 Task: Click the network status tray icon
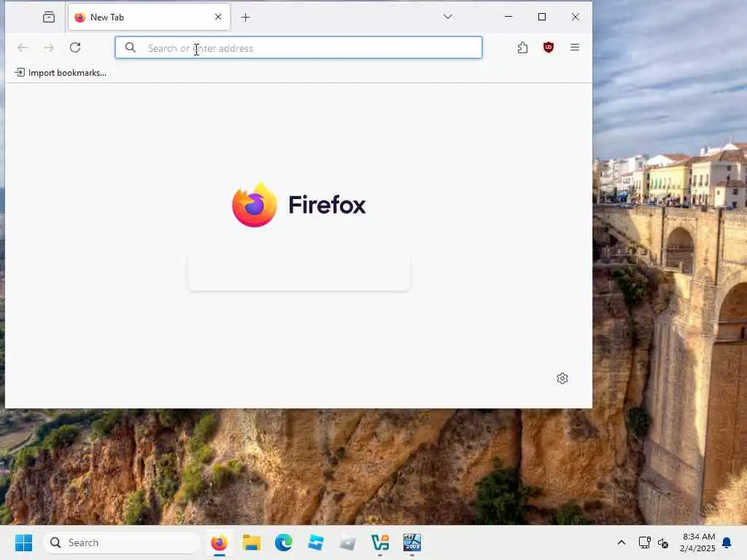pos(645,542)
